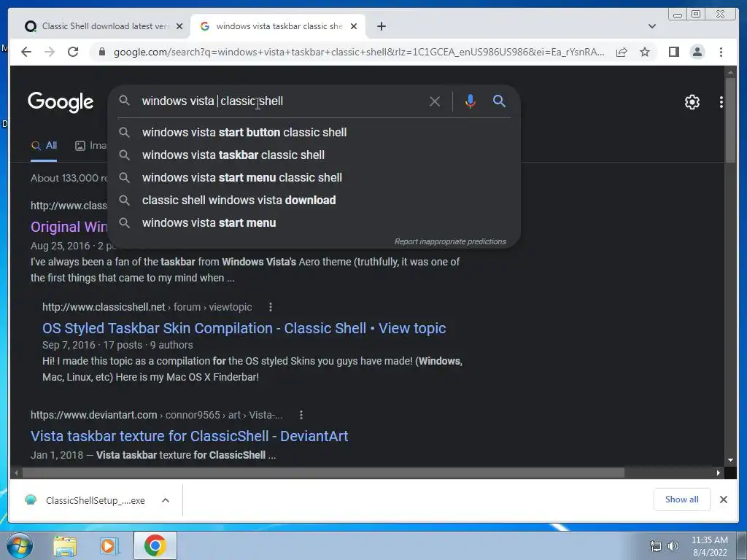Reload the current Google search page

73,52
